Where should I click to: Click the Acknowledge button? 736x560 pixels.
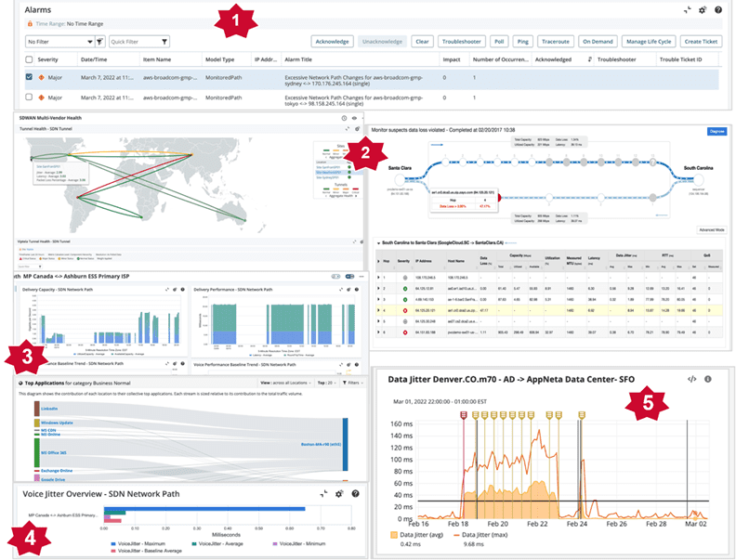(332, 42)
